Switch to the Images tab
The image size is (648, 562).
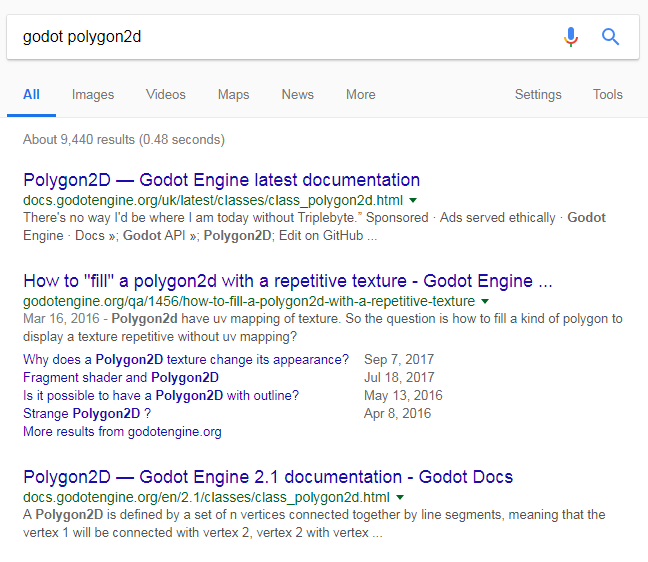tap(93, 95)
